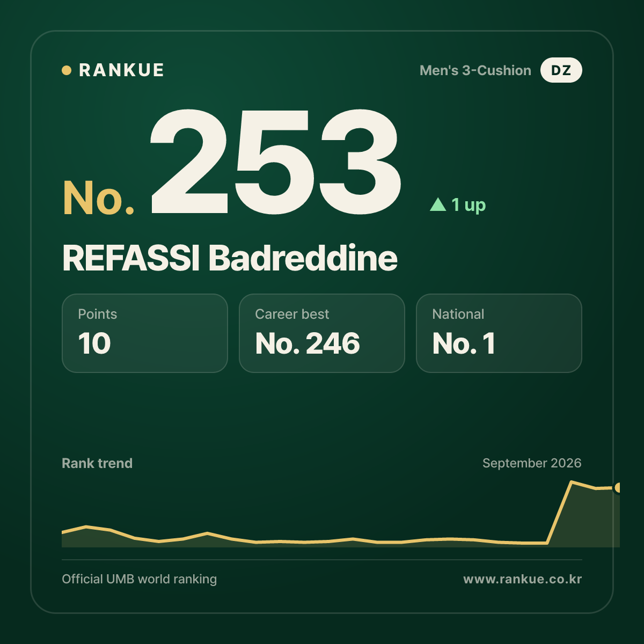Click the Rank trend heading
Screen dimensions: 644x644
click(97, 463)
